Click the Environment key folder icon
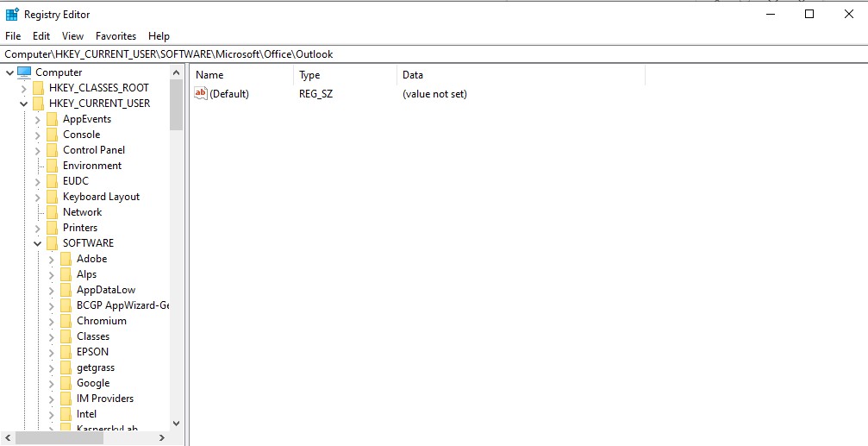 tap(52, 166)
